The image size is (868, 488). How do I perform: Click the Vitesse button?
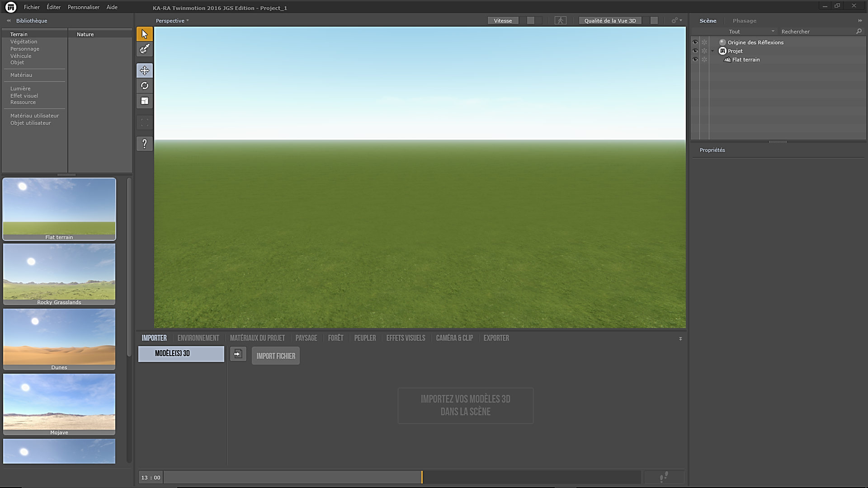point(503,21)
